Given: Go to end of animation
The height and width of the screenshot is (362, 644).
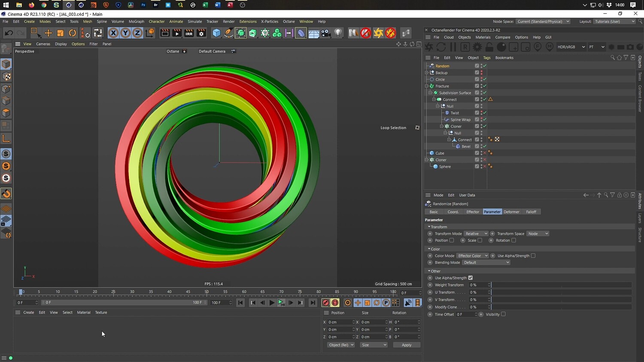Looking at the screenshot, I should [313, 303].
